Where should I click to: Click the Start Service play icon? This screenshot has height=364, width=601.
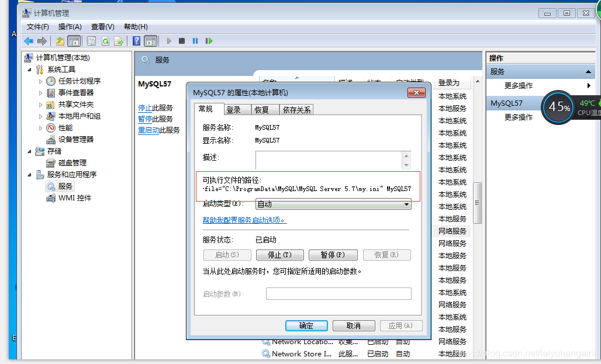pyautogui.click(x=169, y=41)
